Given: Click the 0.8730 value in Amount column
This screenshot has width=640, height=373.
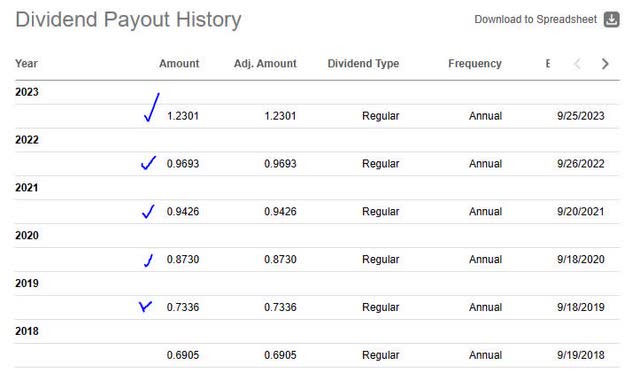Looking at the screenshot, I should [183, 259].
